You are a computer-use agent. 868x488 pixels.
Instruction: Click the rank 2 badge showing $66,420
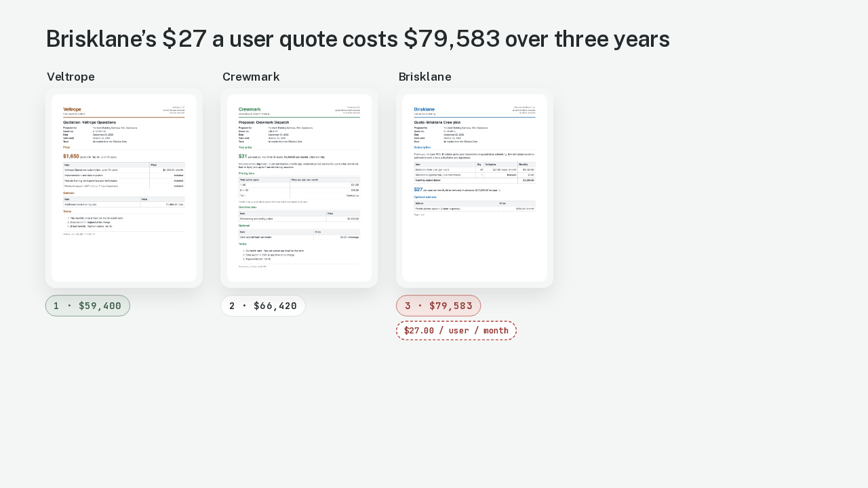pyautogui.click(x=263, y=306)
